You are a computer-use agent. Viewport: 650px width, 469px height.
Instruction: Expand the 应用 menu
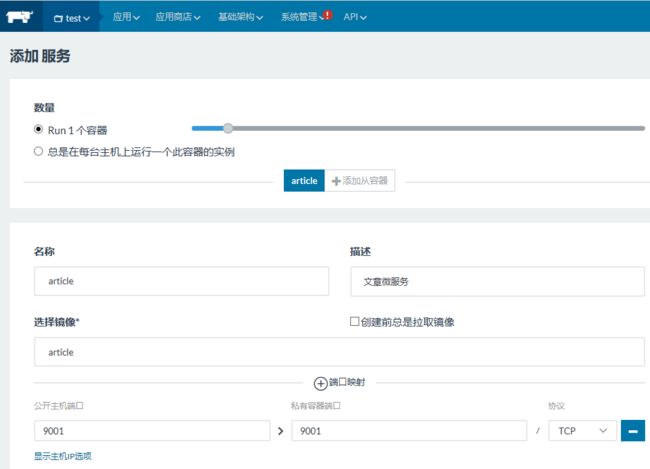tap(126, 17)
